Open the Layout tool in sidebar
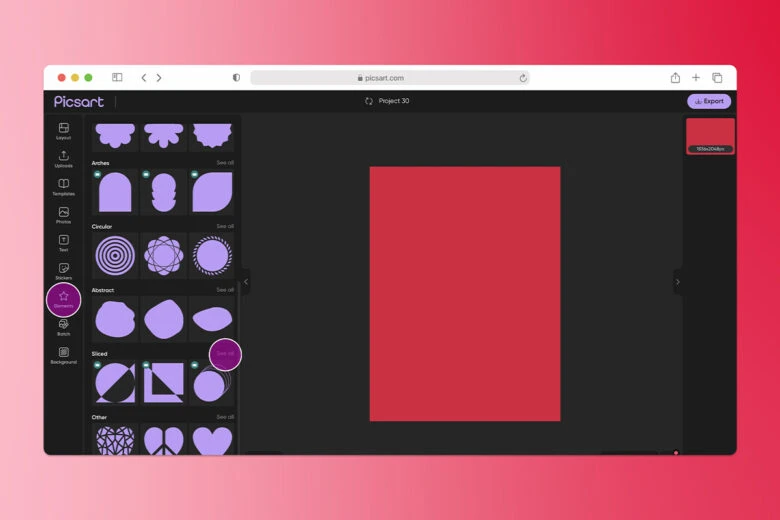Screen dimensions: 780x520 tap(63, 130)
